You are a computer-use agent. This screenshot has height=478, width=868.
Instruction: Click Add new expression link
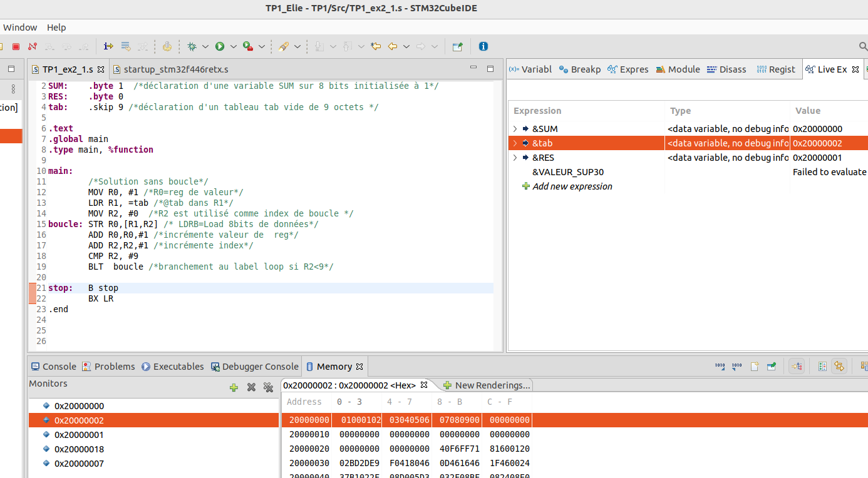pyautogui.click(x=572, y=186)
